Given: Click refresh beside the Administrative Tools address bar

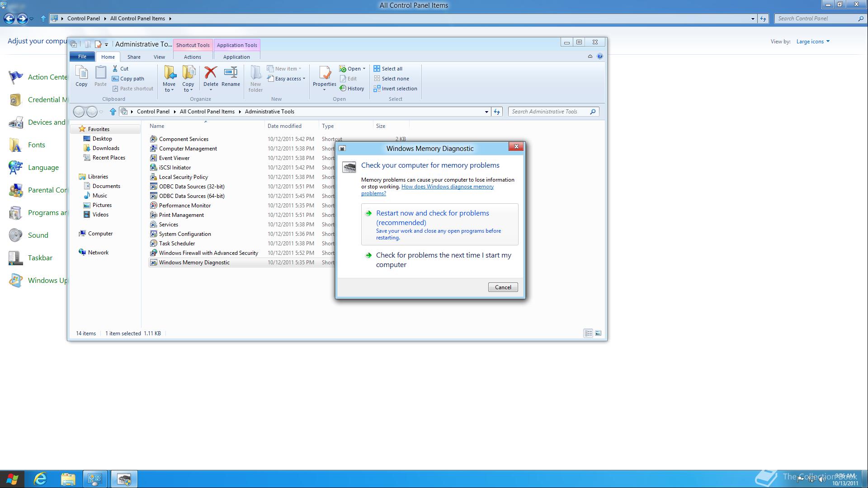Looking at the screenshot, I should [x=497, y=112].
